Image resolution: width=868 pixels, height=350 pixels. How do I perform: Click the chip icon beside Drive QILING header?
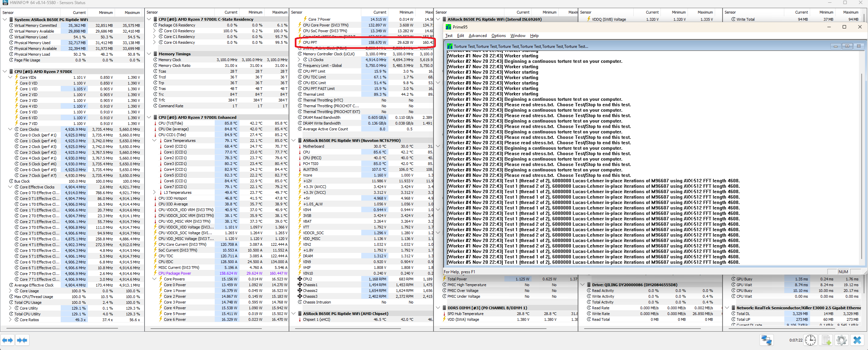click(589, 285)
